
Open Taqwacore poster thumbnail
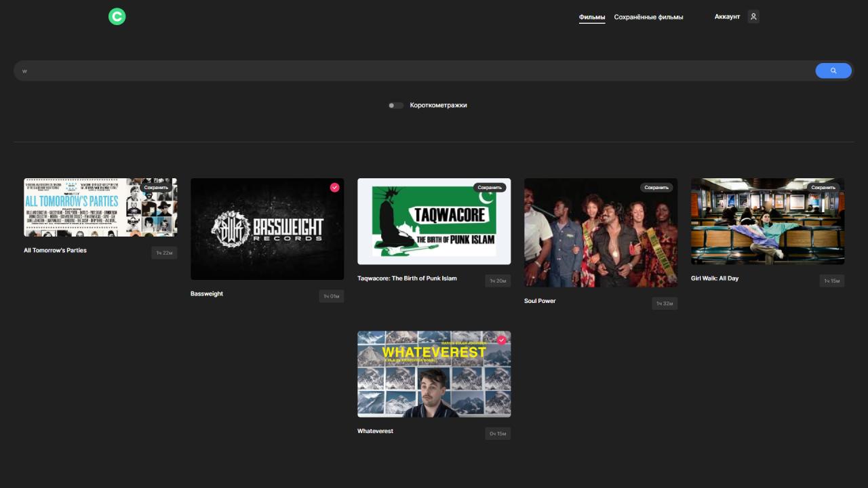click(x=434, y=221)
